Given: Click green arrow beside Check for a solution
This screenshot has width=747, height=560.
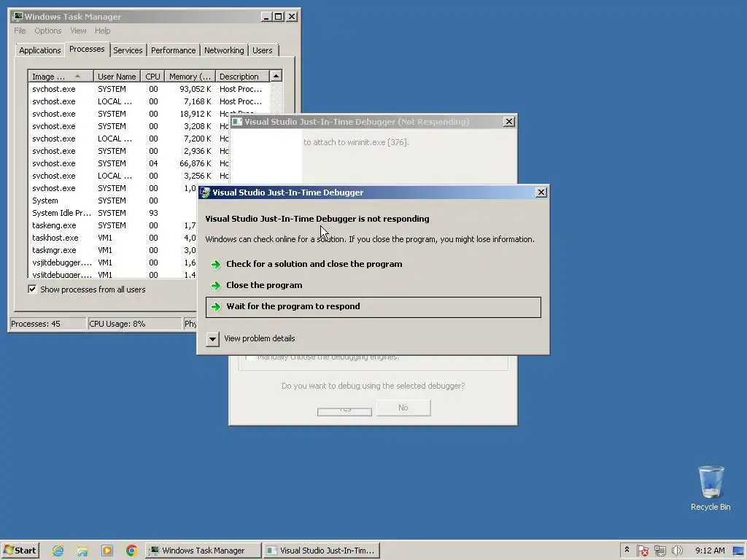Looking at the screenshot, I should [216, 264].
